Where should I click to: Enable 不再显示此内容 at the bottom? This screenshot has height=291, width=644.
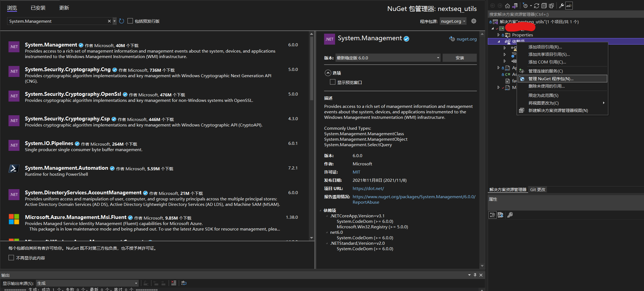11,257
